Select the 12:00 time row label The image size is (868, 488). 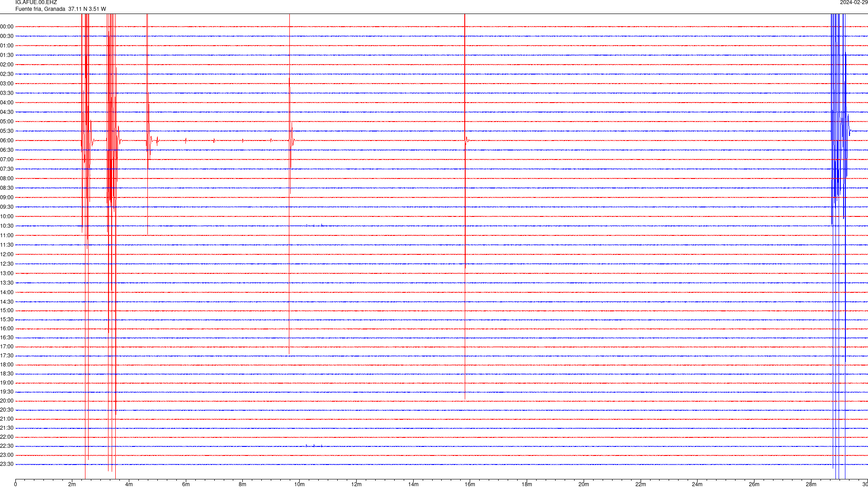click(7, 254)
